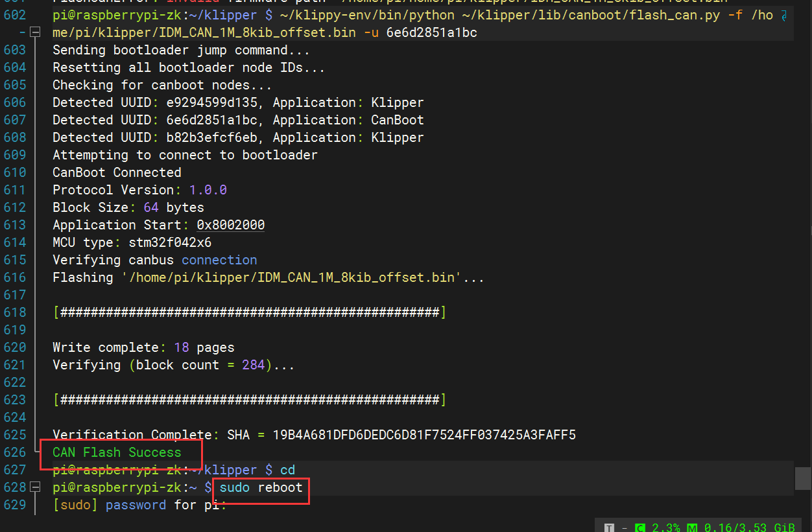Click application start address 0x8002000
The width and height of the screenshot is (812, 532).
pos(231,225)
